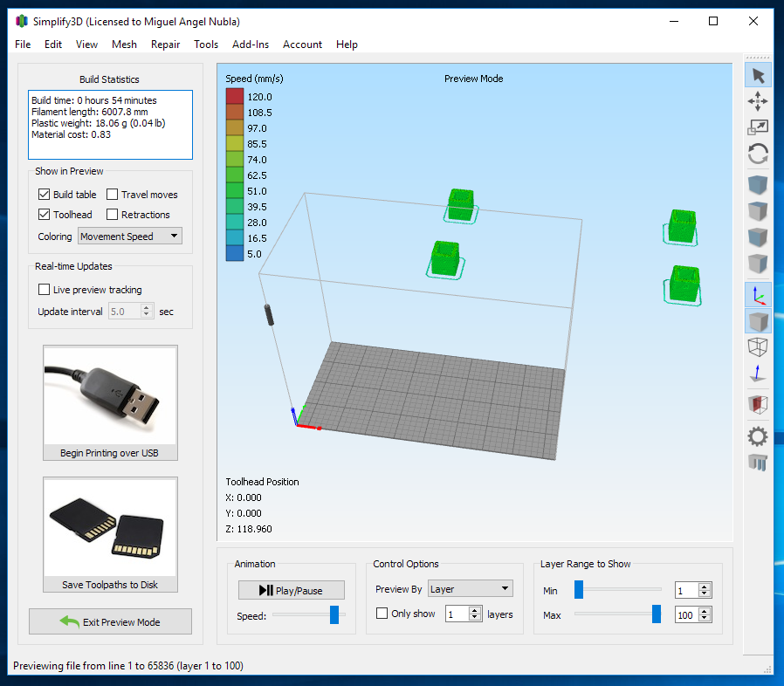Toggle the point normals arrow icon
The width and height of the screenshot is (784, 686).
pyautogui.click(x=758, y=374)
